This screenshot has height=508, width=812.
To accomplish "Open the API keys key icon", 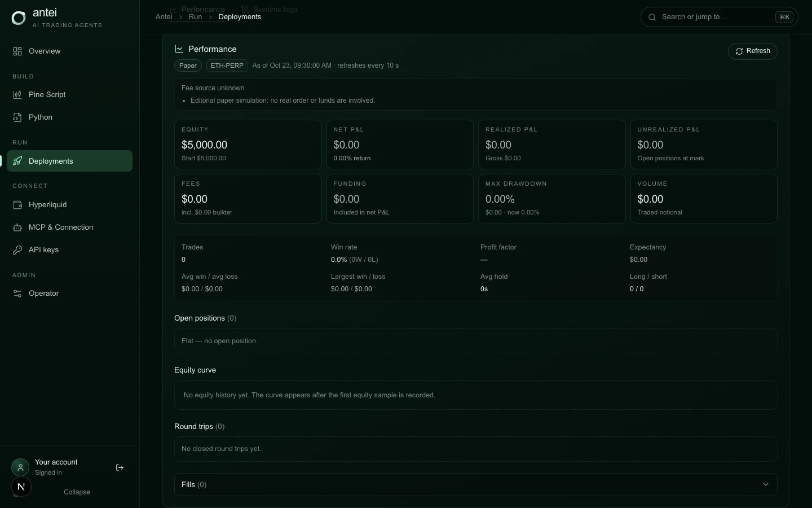I will tap(17, 250).
